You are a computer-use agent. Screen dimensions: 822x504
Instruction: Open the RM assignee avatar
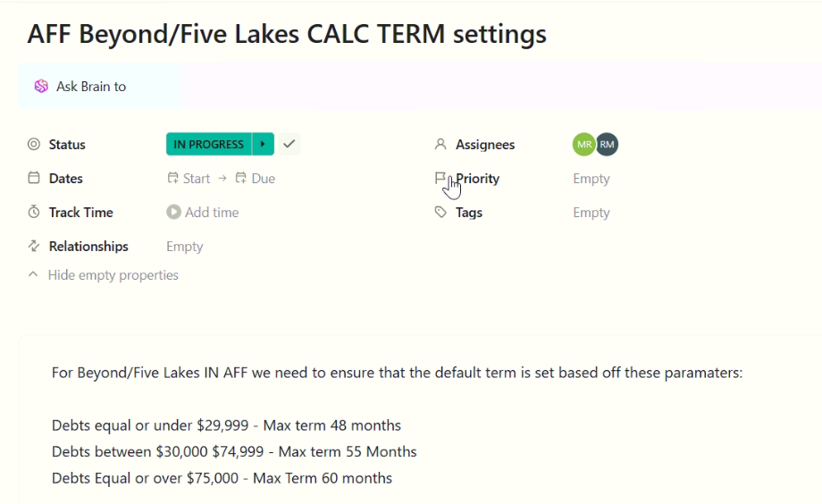tap(607, 144)
